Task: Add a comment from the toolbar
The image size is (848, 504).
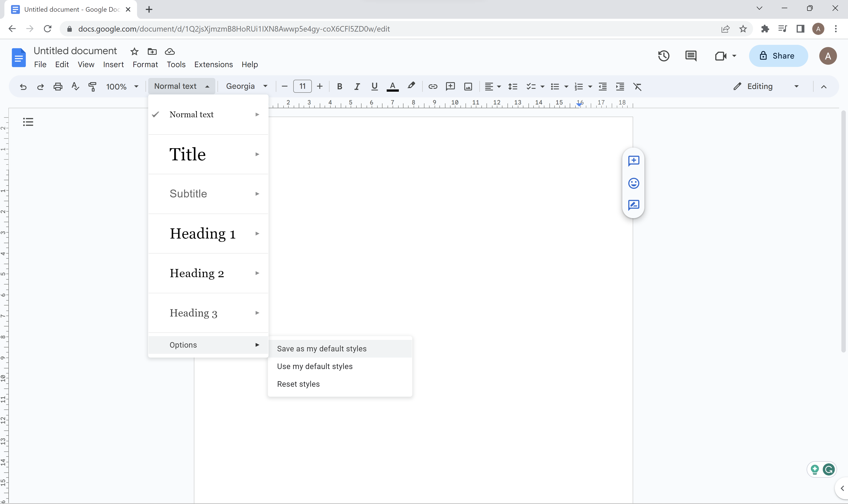Action: tap(450, 87)
